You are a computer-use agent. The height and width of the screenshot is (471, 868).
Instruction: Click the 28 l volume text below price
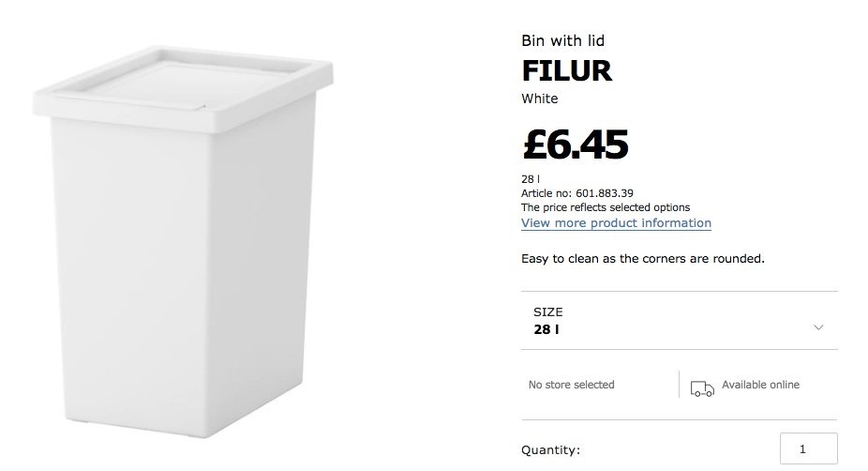(531, 179)
